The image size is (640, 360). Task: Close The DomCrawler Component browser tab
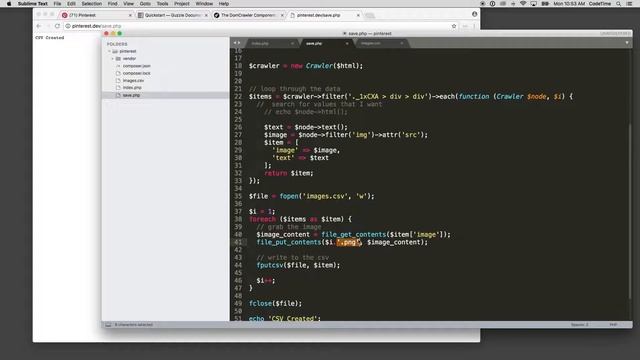(x=282, y=15)
